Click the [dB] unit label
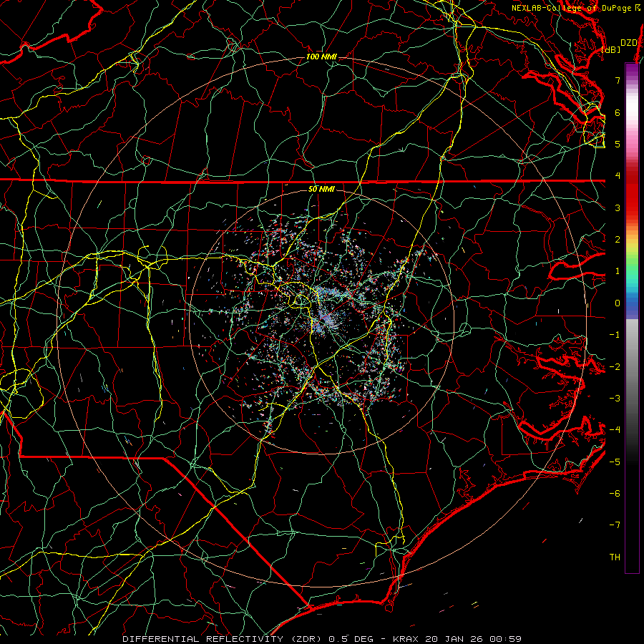The image size is (644, 644). [x=610, y=49]
